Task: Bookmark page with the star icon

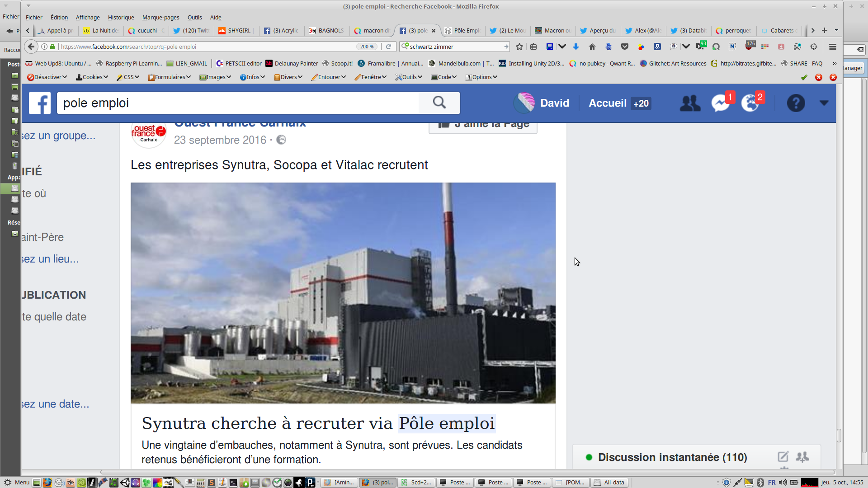Action: pyautogui.click(x=519, y=47)
